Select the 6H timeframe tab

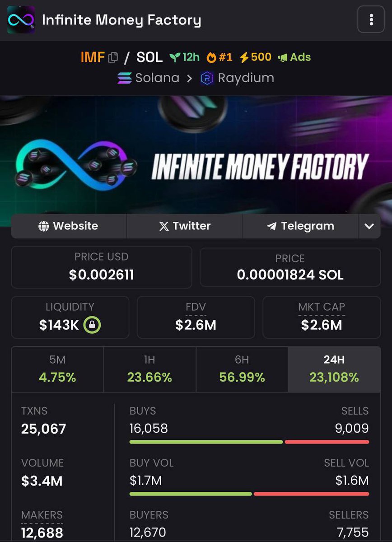pyautogui.click(x=242, y=369)
